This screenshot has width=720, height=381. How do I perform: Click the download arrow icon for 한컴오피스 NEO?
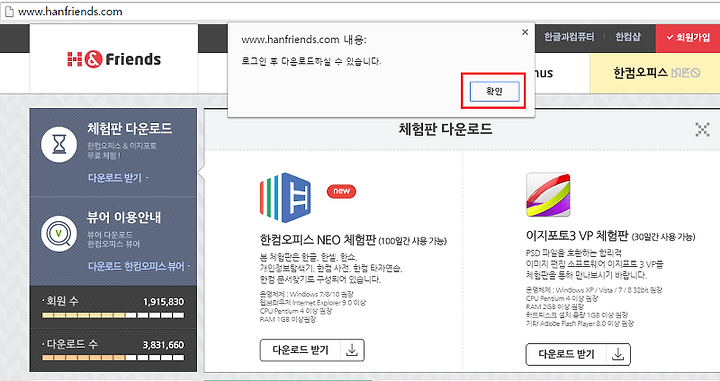pyautogui.click(x=352, y=350)
